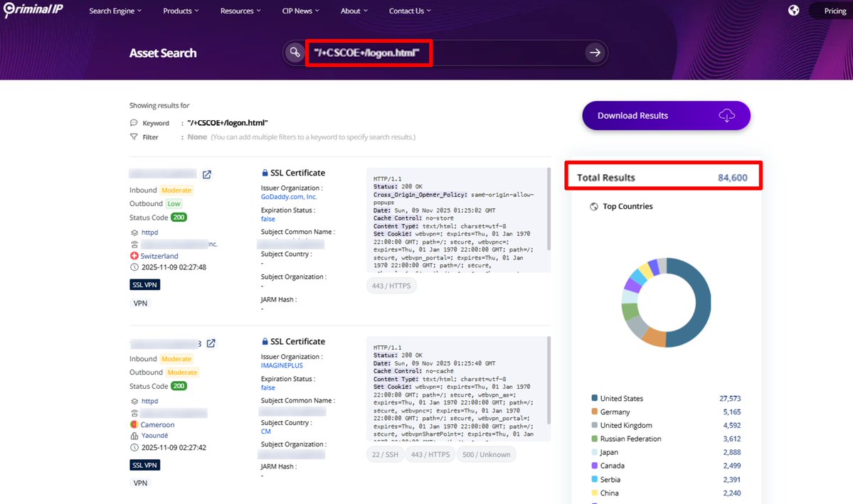Screen dimensions: 853x504
Task: Click the VPN tag under Switzerland result
Action: tap(140, 304)
